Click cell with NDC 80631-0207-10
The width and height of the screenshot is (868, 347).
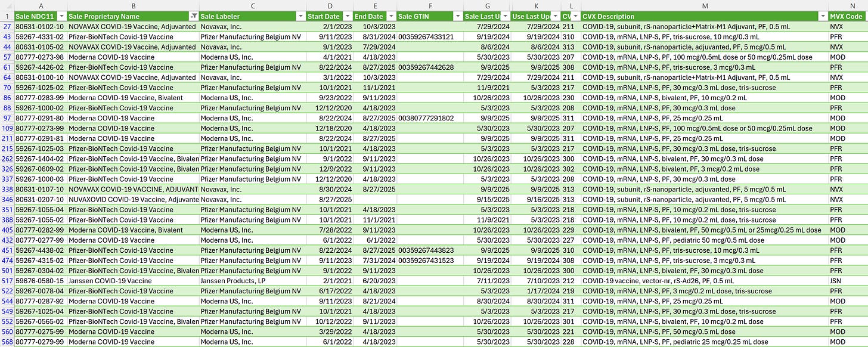[x=41, y=199]
